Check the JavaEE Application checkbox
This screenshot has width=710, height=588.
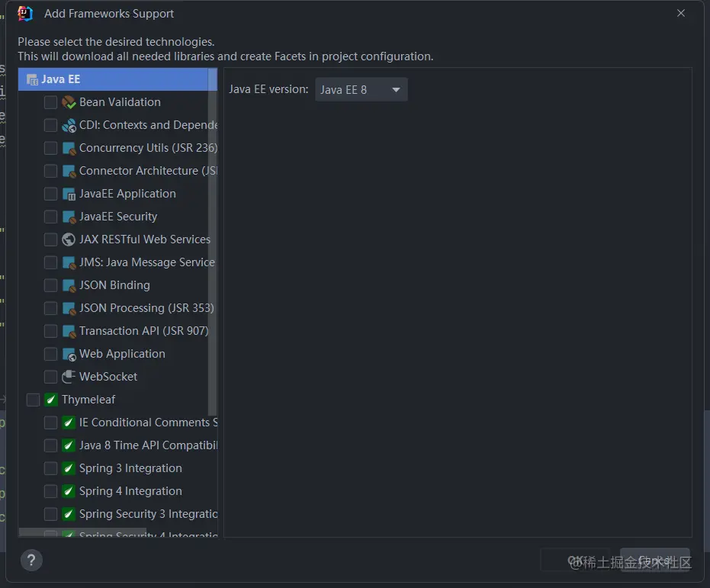(x=50, y=194)
